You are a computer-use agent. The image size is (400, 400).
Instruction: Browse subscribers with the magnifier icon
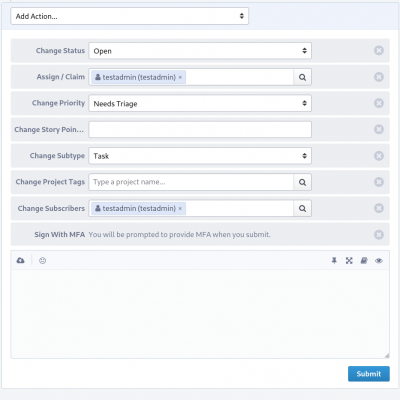(x=302, y=208)
